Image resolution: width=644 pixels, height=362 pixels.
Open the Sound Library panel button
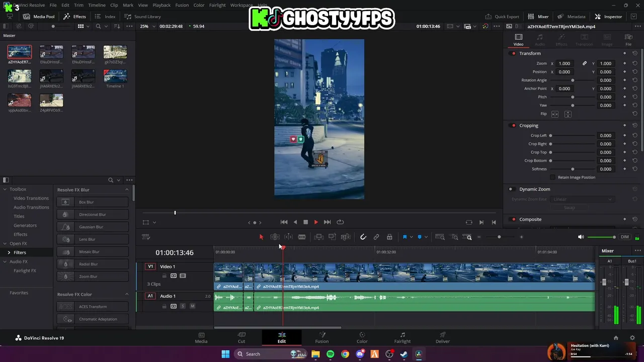[142, 17]
